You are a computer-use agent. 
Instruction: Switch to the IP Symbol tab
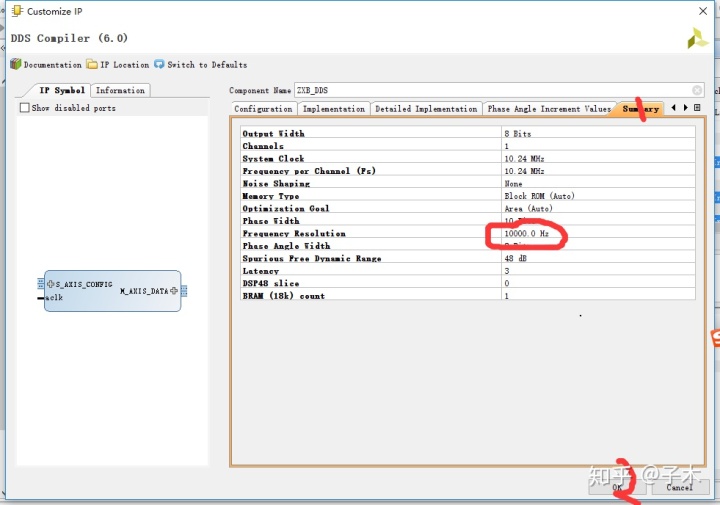pyautogui.click(x=62, y=90)
